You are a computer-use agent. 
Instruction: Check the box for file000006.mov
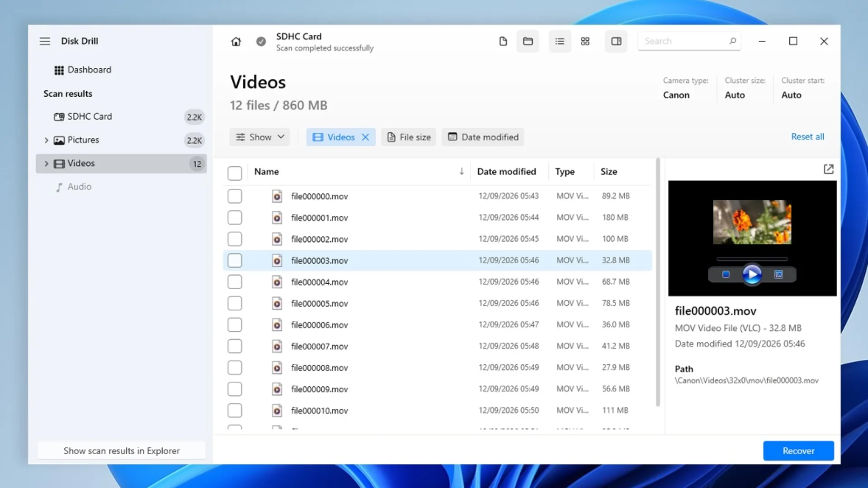(x=235, y=324)
